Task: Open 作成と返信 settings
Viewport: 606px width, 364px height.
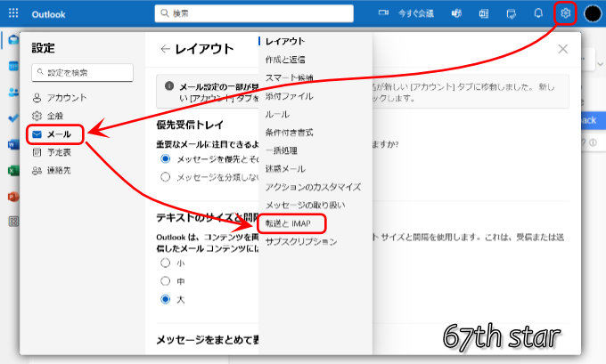Action: pyautogui.click(x=285, y=60)
